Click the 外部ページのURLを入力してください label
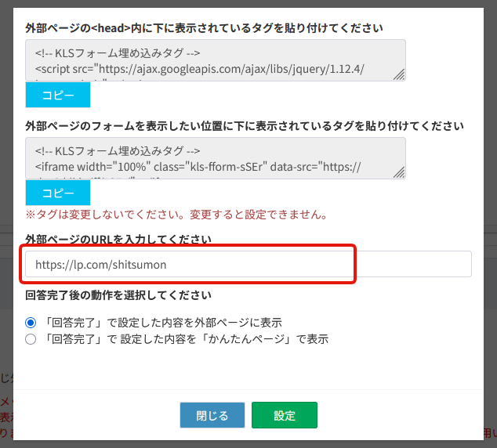The image size is (497, 448). (x=118, y=239)
